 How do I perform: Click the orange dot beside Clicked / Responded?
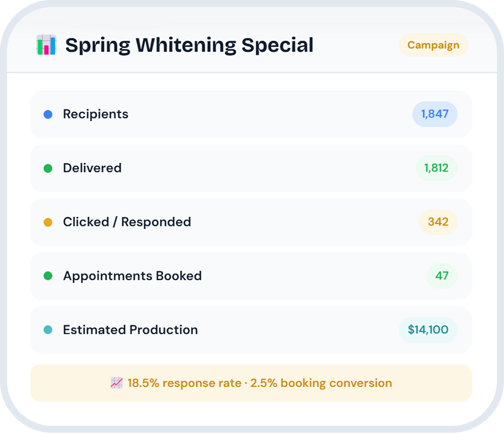click(48, 222)
